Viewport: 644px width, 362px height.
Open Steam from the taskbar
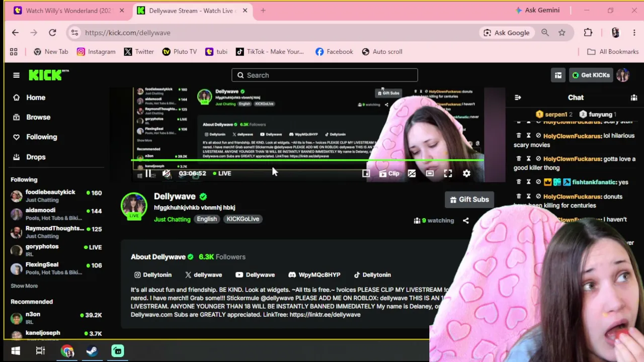(x=93, y=351)
